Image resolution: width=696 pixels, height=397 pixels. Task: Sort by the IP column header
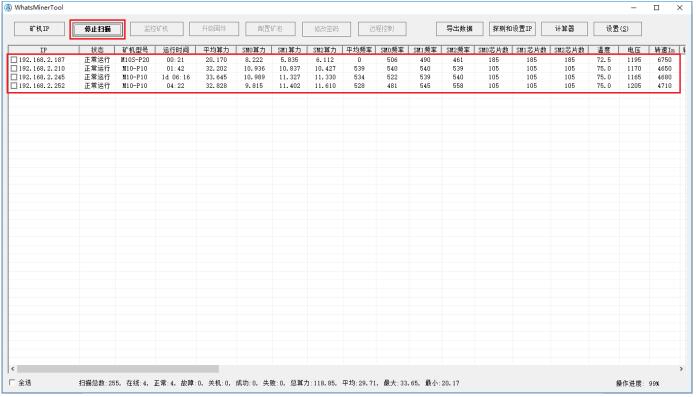(x=44, y=50)
